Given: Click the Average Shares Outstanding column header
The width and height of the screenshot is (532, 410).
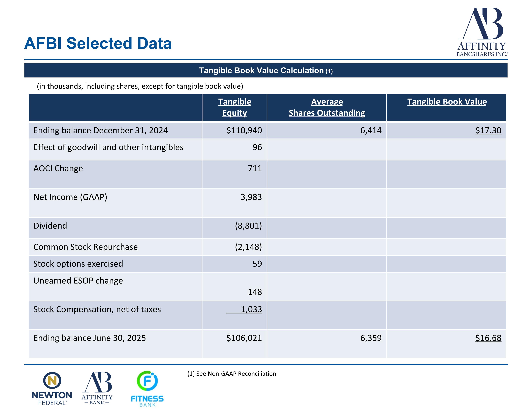Looking at the screenshot, I should [327, 107].
